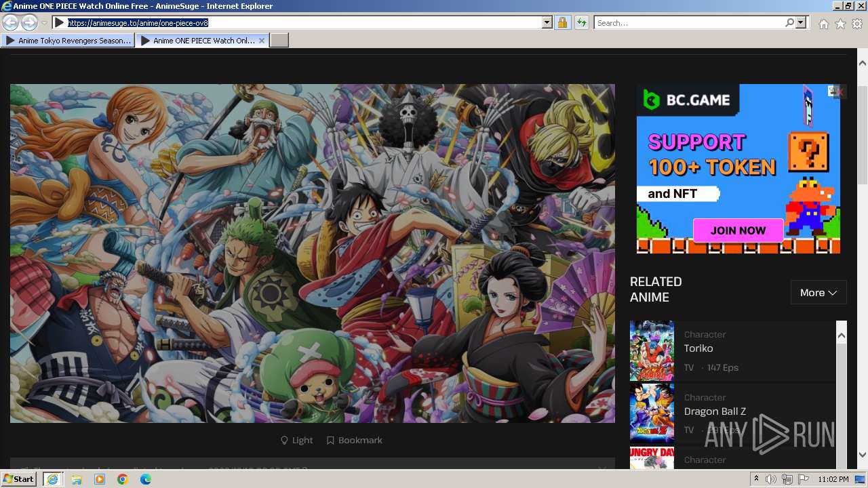Open the Dragon Ball Z anime link
Viewport: 868px width, 488px height.
tap(715, 411)
